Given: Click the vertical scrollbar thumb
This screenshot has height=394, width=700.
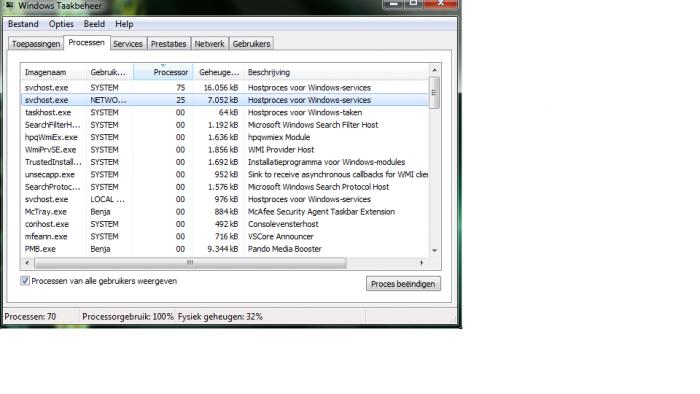Looking at the screenshot, I should (434, 92).
